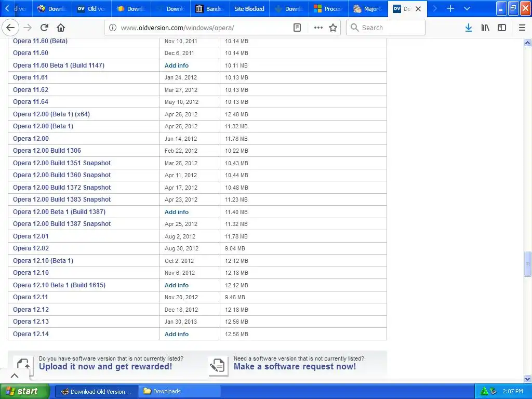Open Opera 12.02 link
532x399 pixels.
coord(31,248)
